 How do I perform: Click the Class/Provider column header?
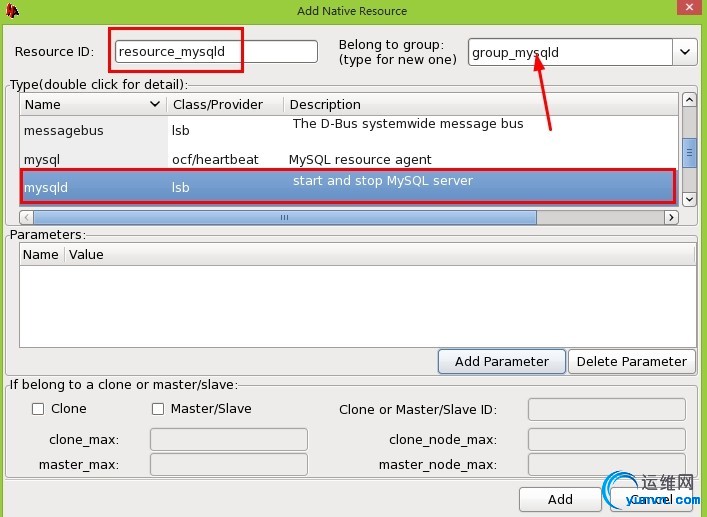point(225,105)
